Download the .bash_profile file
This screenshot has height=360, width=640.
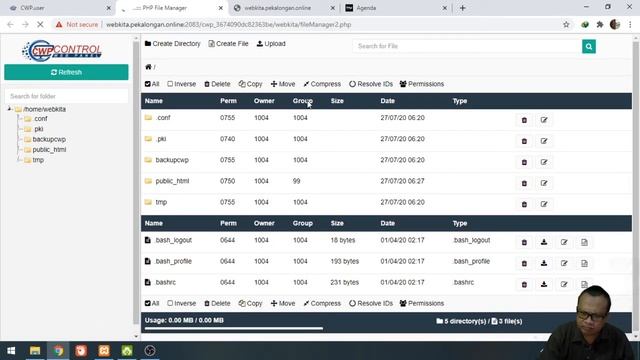pyautogui.click(x=544, y=264)
